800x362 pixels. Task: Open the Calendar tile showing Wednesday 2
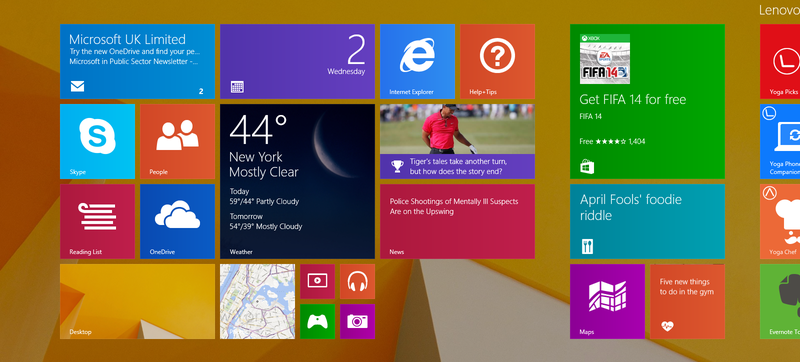(297, 61)
